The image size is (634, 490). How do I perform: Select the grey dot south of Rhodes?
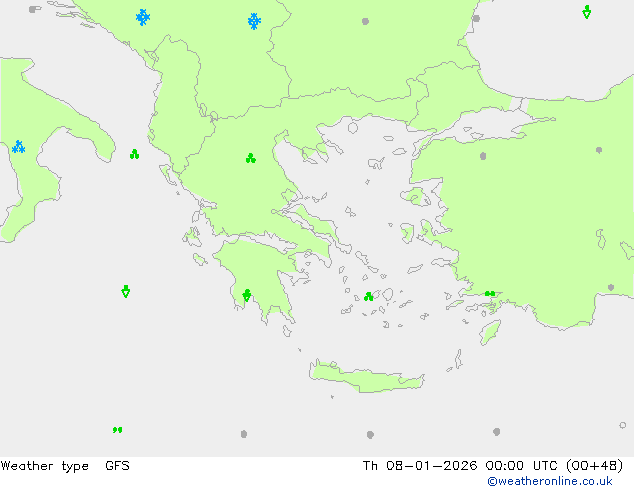[x=497, y=432]
